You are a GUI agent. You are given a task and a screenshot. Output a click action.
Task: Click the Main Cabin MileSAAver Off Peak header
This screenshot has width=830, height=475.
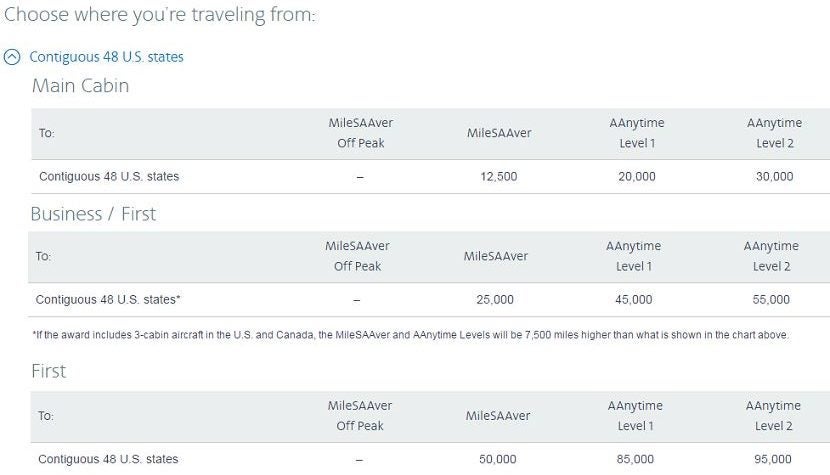[x=360, y=133]
